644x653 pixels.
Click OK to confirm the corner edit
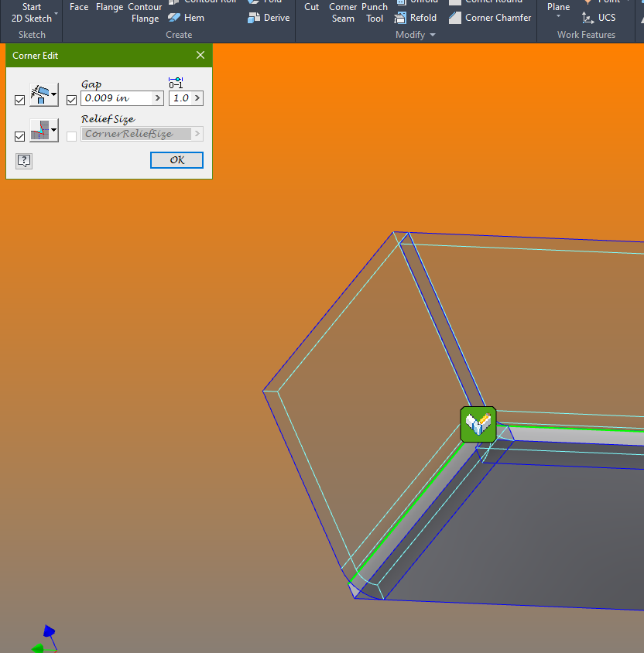coord(176,159)
